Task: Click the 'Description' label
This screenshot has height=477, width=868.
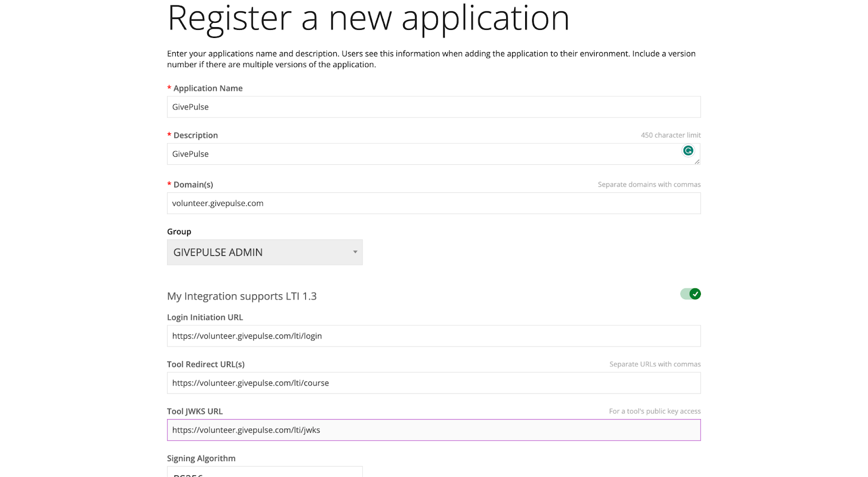Action: coord(196,136)
